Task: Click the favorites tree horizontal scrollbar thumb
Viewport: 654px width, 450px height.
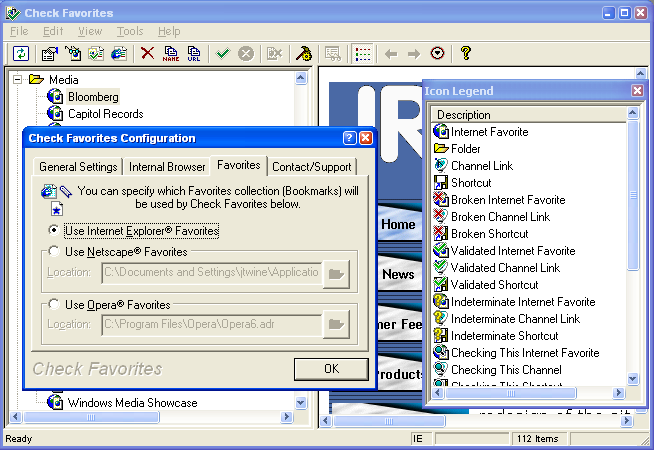Action: pyautogui.click(x=91, y=417)
